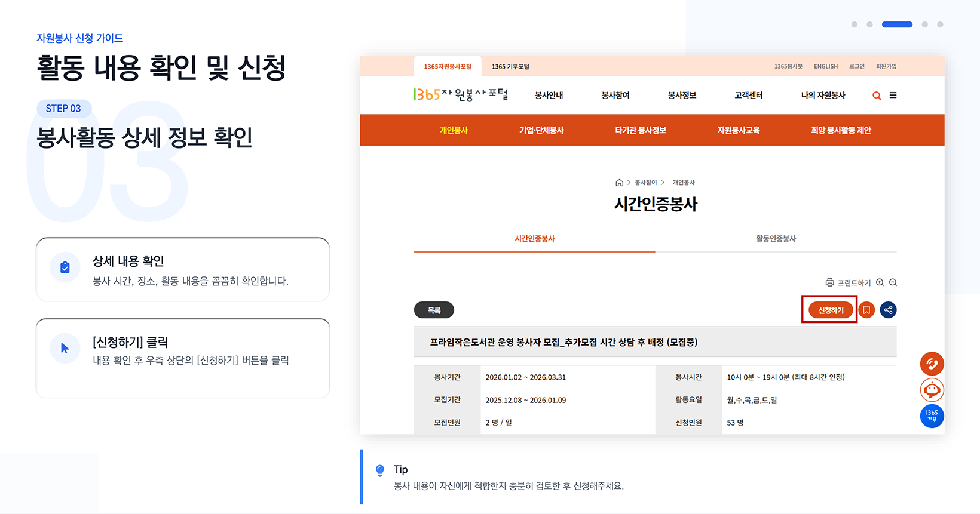Open the hamburger menu icon
The width and height of the screenshot is (980, 514).
[x=893, y=95]
